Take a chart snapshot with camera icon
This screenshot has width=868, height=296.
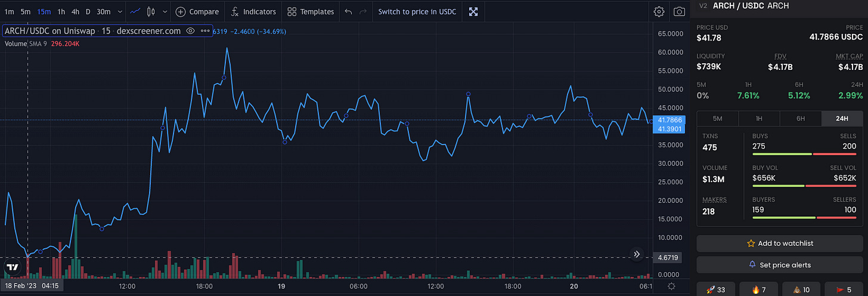tap(679, 11)
